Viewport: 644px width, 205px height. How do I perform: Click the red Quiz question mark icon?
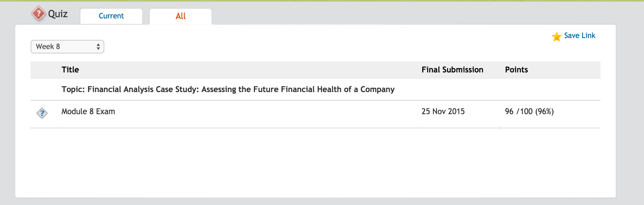pyautogui.click(x=39, y=14)
